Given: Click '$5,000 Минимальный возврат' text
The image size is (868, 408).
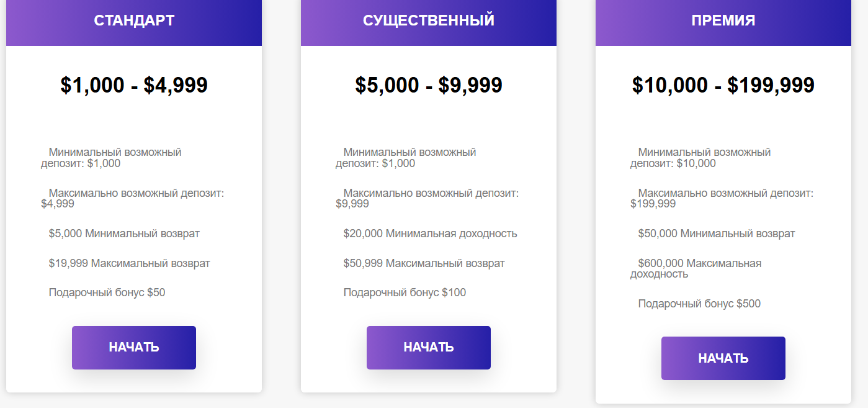Looking at the screenshot, I should click(x=124, y=234).
